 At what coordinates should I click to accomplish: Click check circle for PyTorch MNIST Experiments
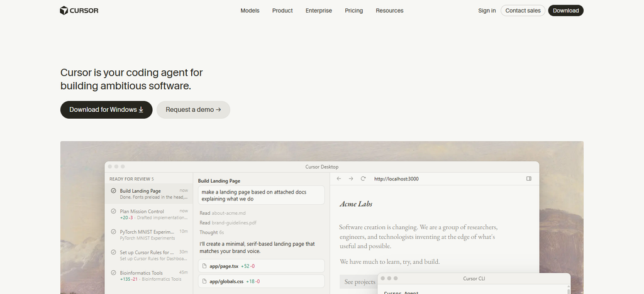tap(113, 232)
